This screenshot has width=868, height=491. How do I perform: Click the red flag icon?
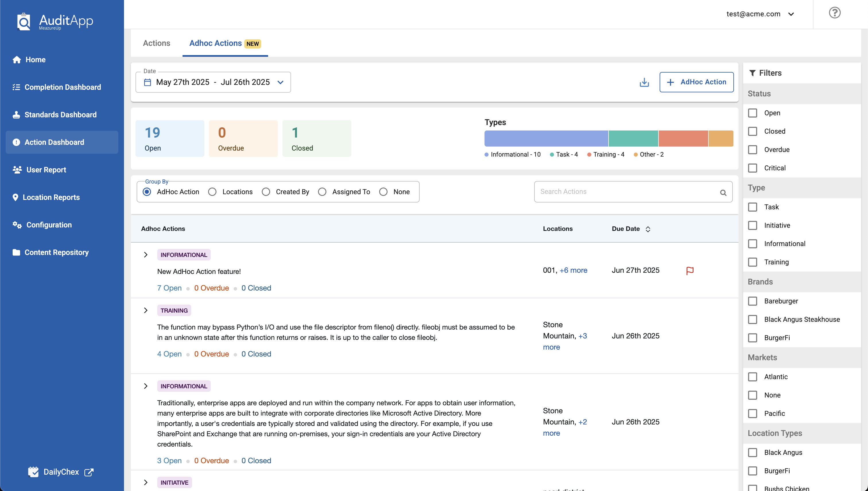(689, 271)
